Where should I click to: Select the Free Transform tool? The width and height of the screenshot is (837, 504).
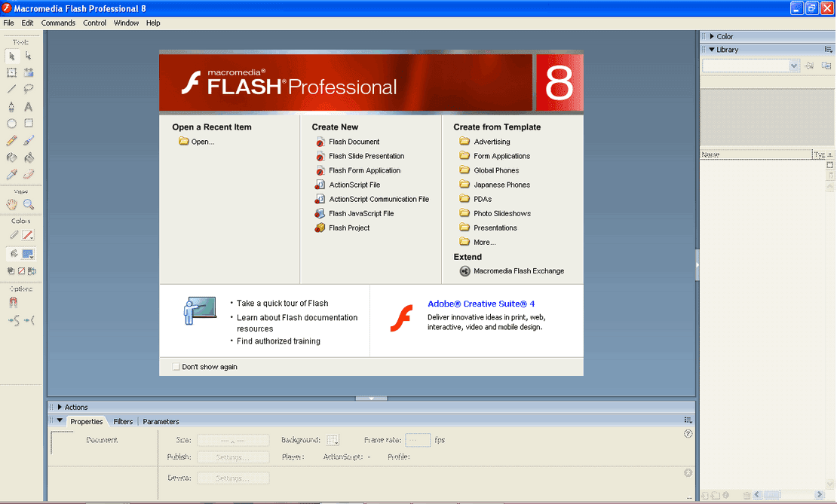(12, 72)
